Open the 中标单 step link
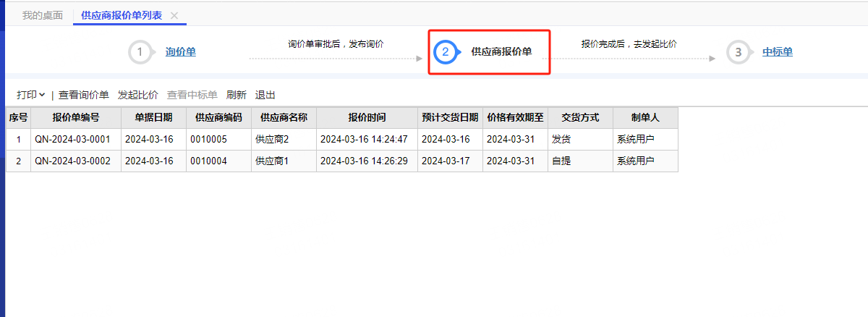 778,52
